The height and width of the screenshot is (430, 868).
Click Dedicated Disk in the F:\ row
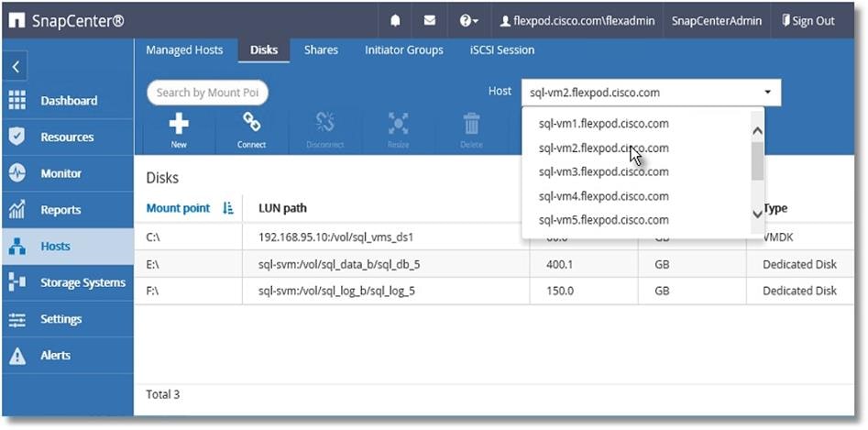[800, 291]
